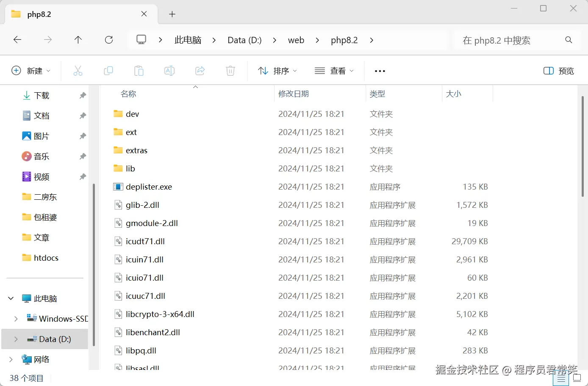Select the deplister.exe application icon
Image resolution: width=588 pixels, height=386 pixels.
118,187
